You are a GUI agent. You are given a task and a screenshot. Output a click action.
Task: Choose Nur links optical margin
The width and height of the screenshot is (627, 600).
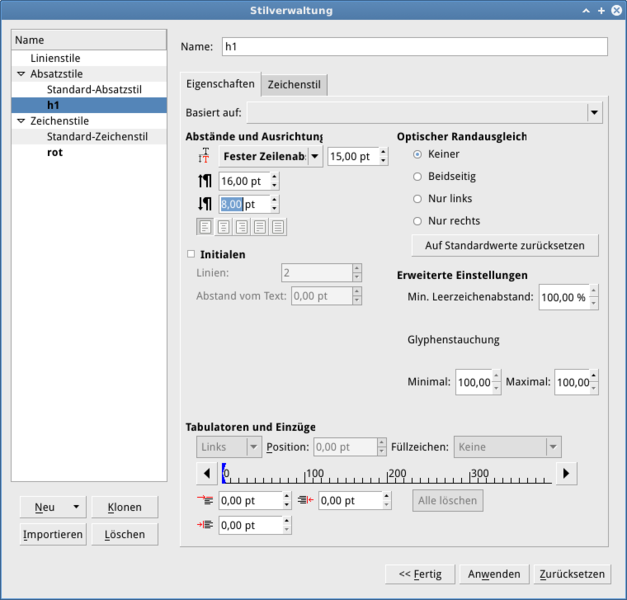point(418,198)
